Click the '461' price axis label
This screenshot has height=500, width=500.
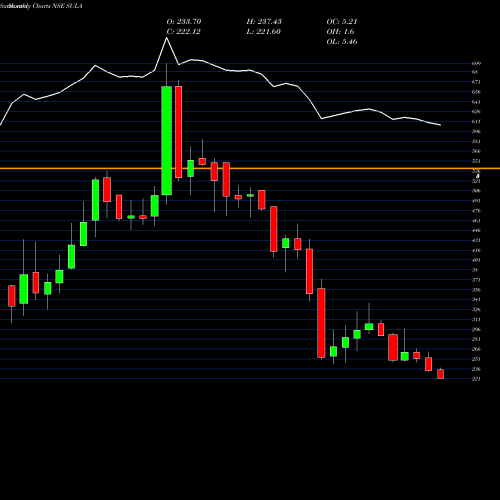(476, 221)
